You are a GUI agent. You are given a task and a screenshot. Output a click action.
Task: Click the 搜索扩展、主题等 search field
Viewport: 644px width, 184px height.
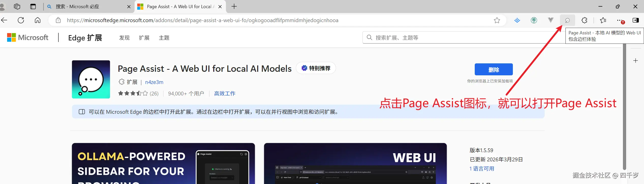click(x=464, y=38)
